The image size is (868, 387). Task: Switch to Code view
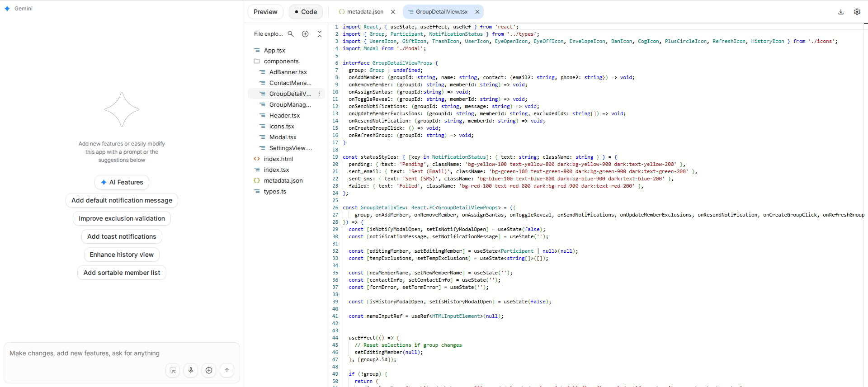306,12
